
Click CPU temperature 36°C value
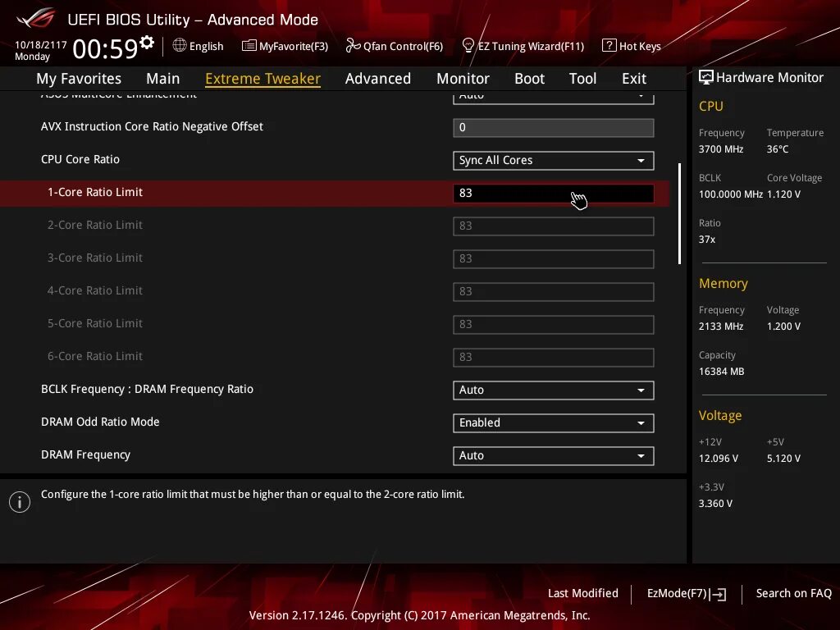778,149
